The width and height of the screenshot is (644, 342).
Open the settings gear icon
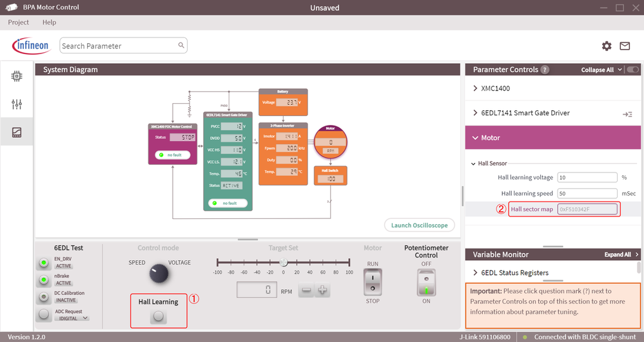607,46
